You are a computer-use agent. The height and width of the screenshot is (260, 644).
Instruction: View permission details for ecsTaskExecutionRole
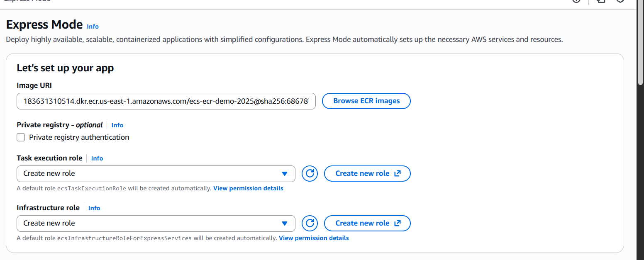click(248, 188)
